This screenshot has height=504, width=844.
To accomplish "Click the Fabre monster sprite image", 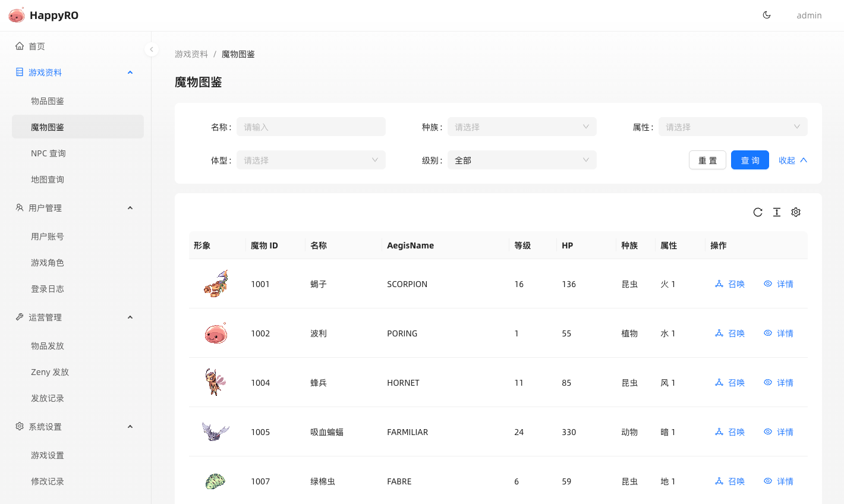I will 216,481.
